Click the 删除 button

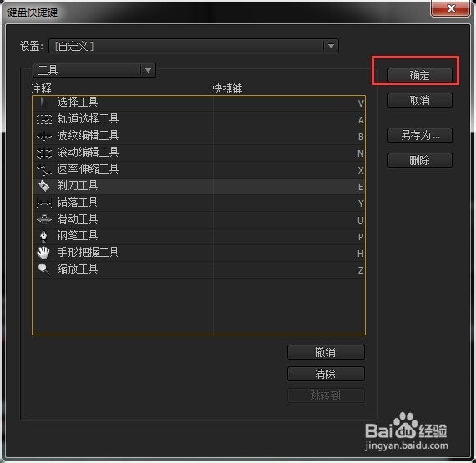(x=419, y=160)
